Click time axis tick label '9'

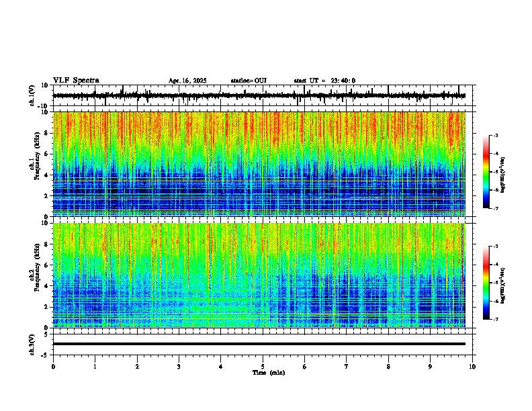(430, 367)
